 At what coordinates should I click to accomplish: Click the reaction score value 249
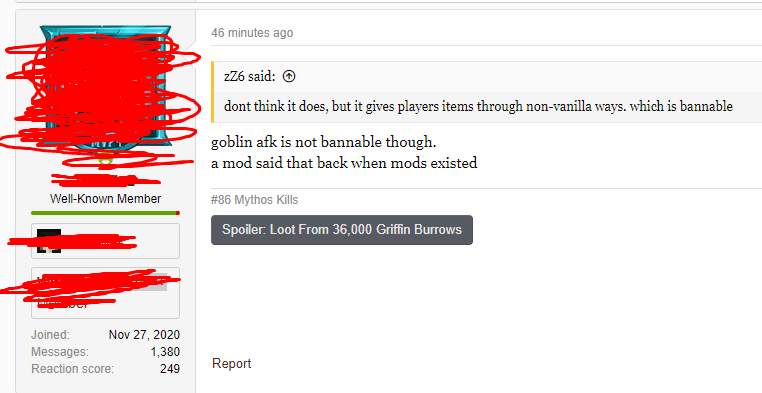click(170, 369)
